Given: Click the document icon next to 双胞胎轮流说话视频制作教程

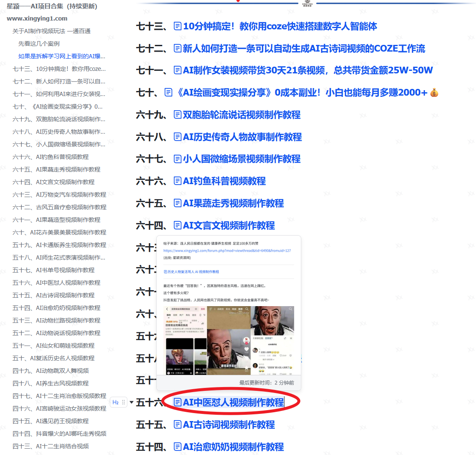Looking at the screenshot, I should pos(177,115).
